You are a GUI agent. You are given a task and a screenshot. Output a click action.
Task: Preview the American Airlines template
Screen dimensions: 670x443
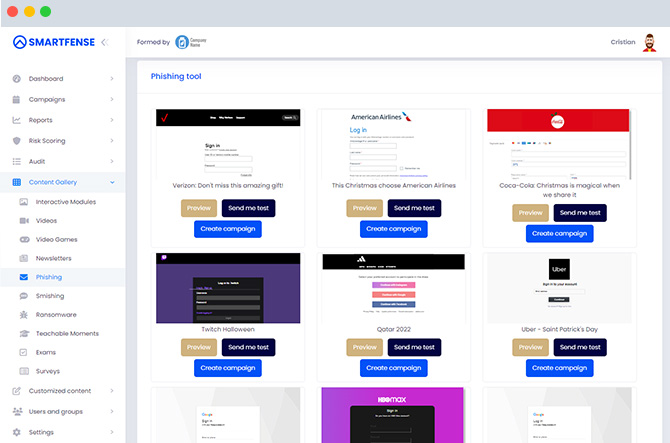click(364, 208)
